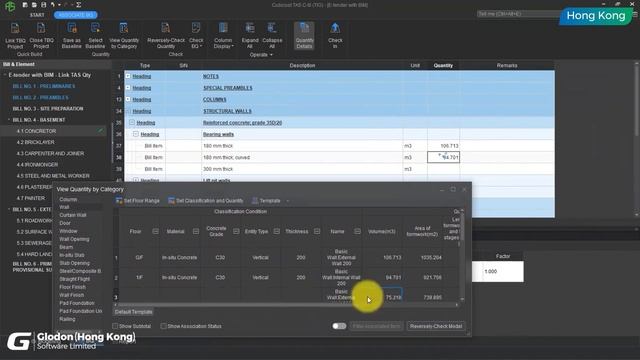Viewport: 640px width, 360px height.
Task: Click the first quick access document icon
Action: click(x=25, y=5)
